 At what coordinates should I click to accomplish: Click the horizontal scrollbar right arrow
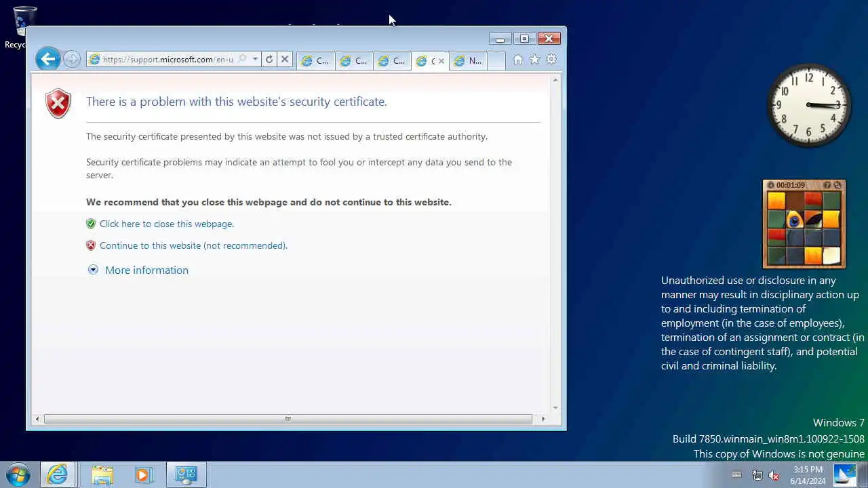pyautogui.click(x=543, y=419)
